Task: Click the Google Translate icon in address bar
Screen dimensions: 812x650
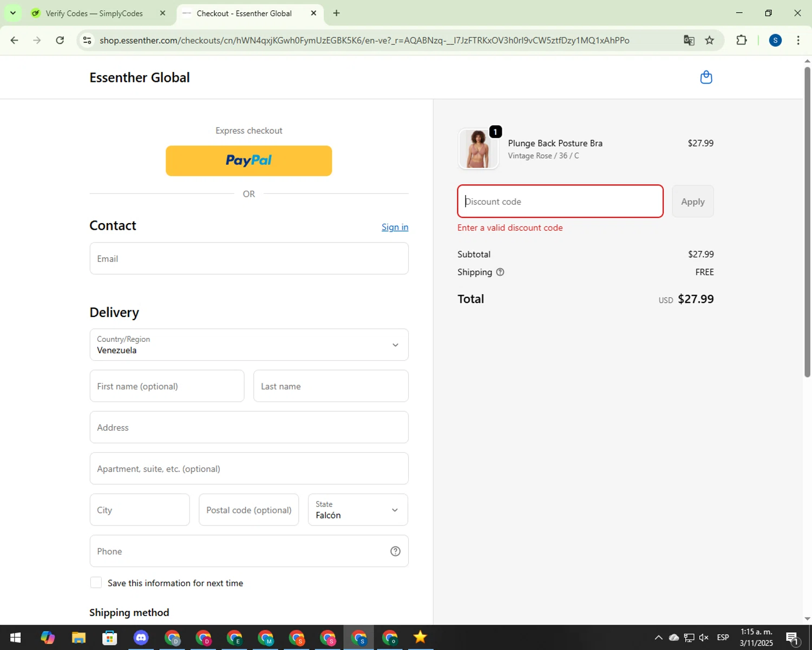Action: pyautogui.click(x=689, y=40)
